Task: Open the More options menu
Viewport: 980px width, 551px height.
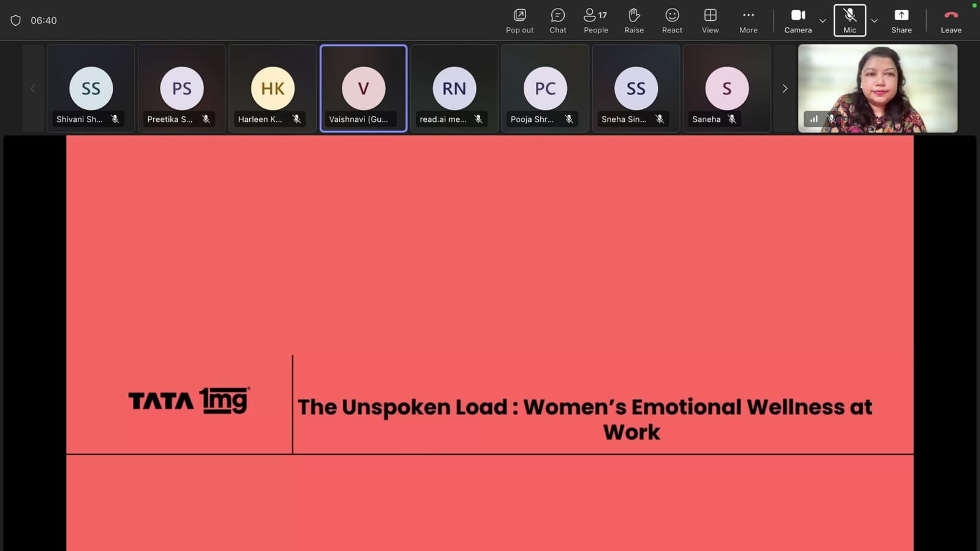Action: (748, 21)
